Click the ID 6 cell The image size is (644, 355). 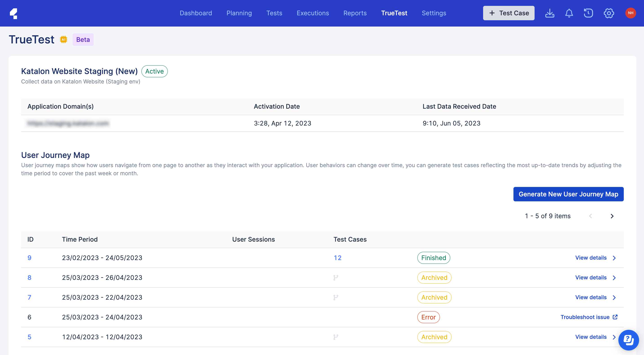tap(29, 317)
